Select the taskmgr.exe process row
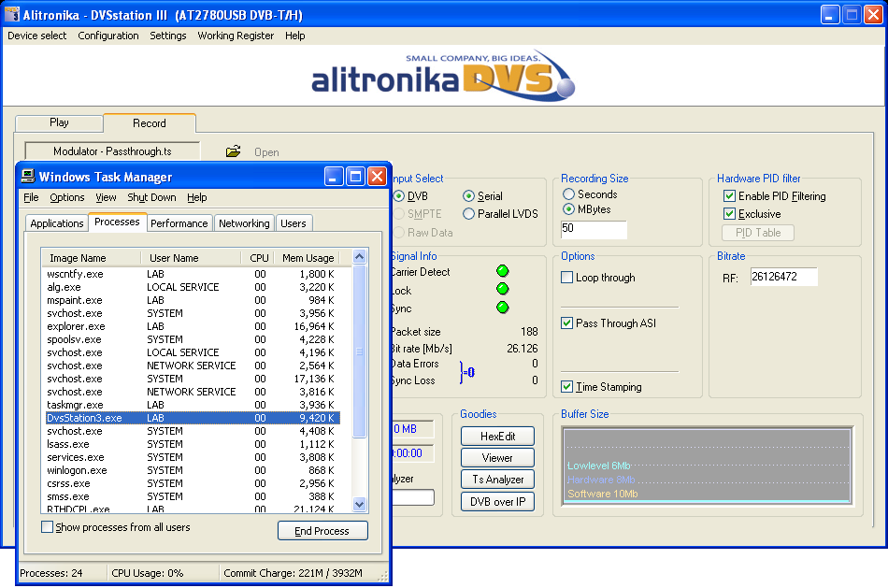 tap(193, 405)
